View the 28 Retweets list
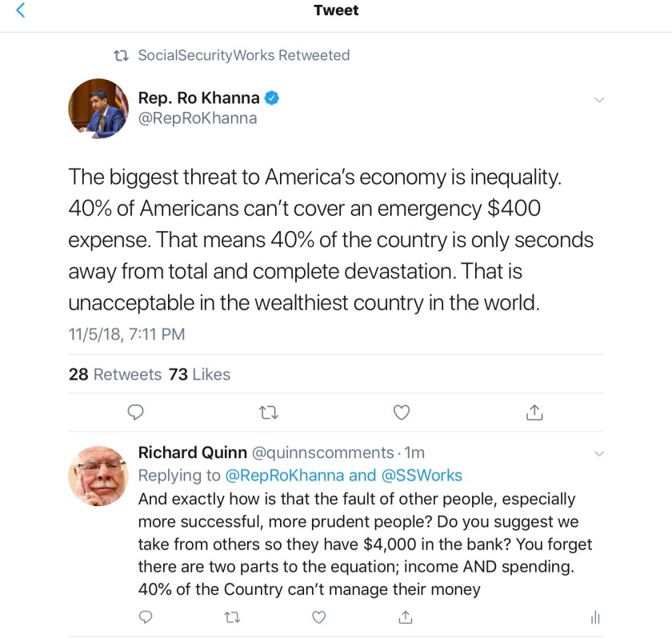Viewport: 672px width, 638px height. pos(115,374)
